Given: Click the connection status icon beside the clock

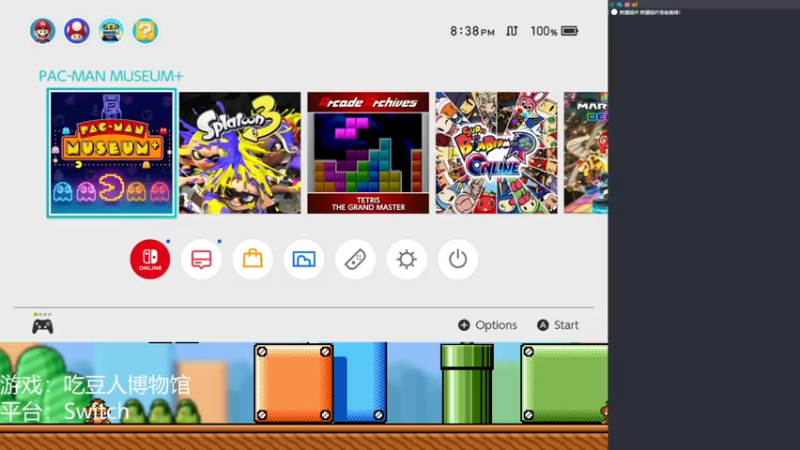Looking at the screenshot, I should point(512,31).
